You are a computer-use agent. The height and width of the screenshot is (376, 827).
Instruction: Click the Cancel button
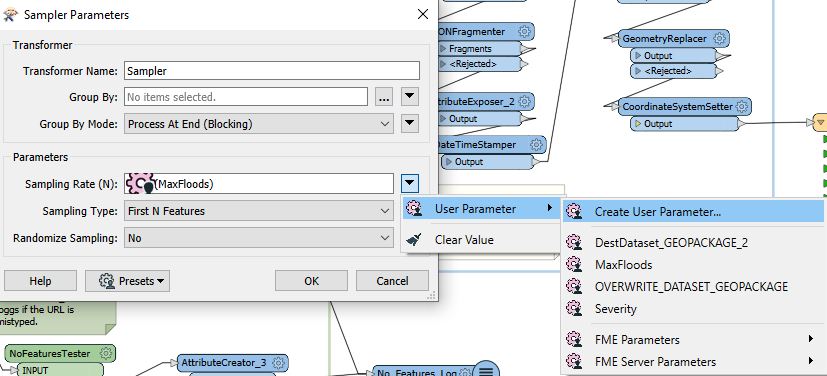coord(392,281)
